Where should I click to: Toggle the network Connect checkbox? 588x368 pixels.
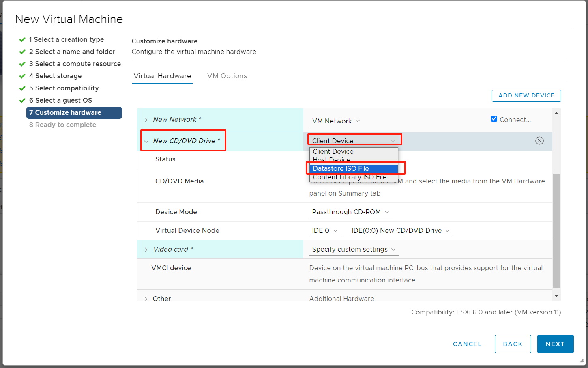point(494,119)
